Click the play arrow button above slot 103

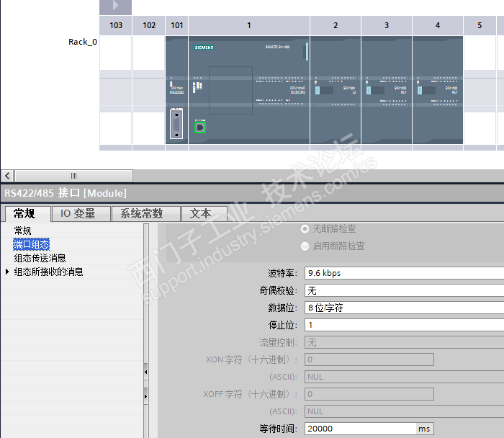[115, 6]
